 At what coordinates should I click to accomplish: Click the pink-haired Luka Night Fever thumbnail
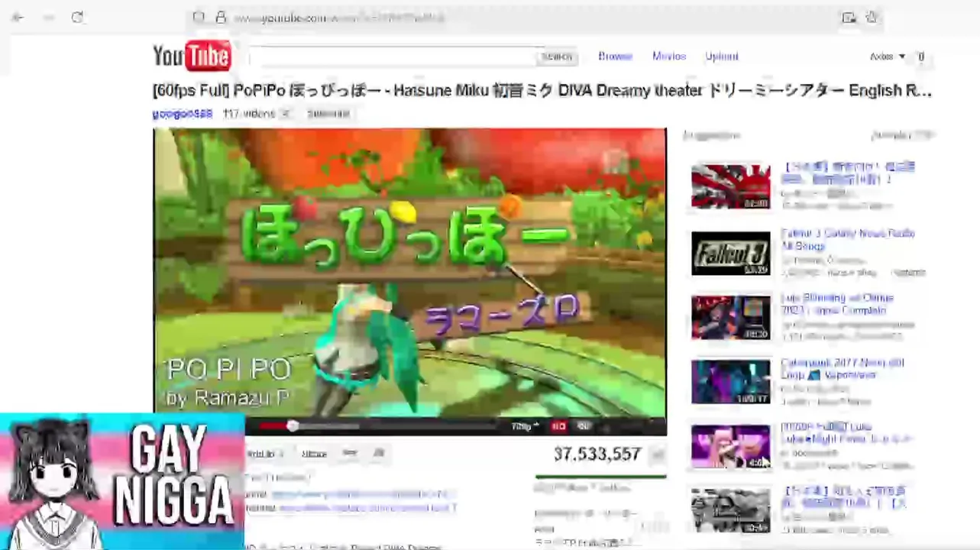pos(731,447)
